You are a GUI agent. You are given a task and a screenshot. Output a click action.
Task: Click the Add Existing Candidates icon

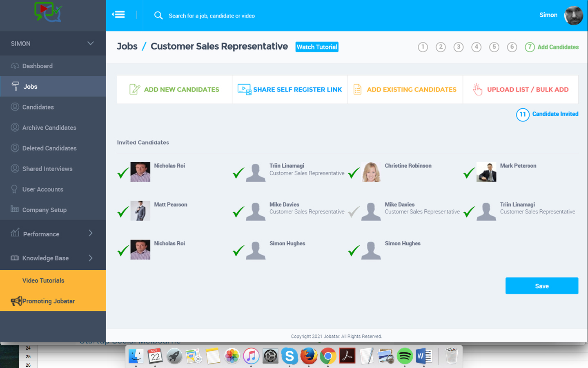click(x=356, y=89)
